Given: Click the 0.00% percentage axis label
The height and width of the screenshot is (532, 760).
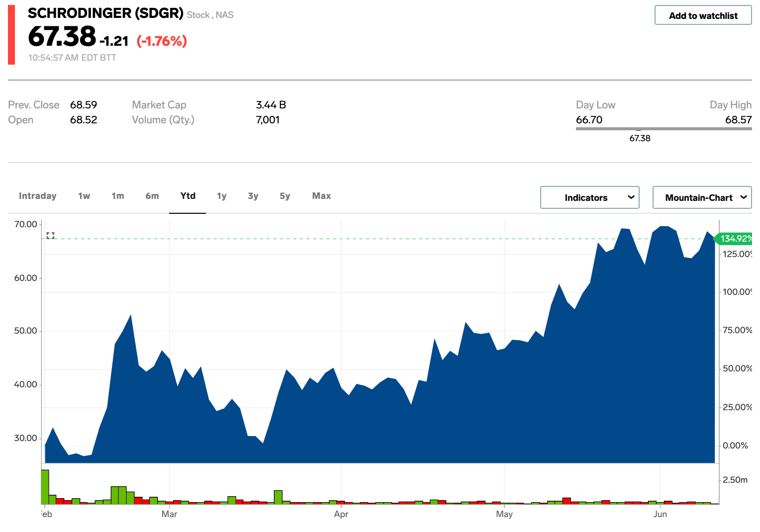Looking at the screenshot, I should tap(736, 445).
